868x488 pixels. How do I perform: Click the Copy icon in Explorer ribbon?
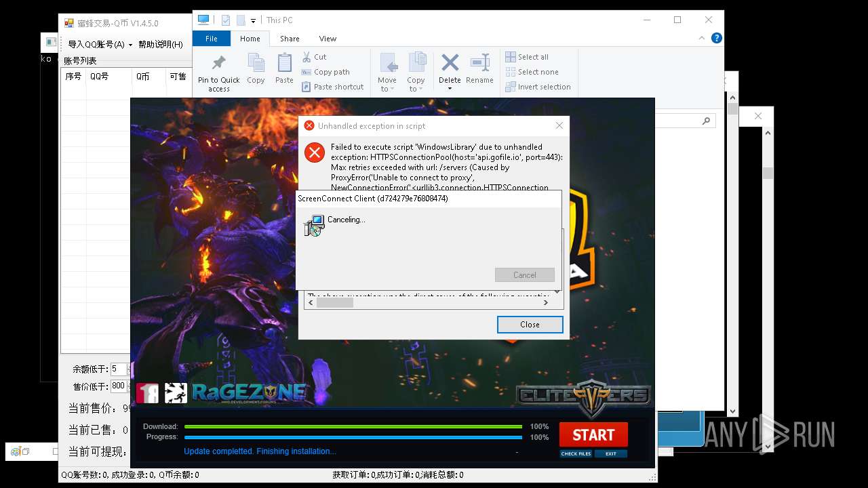(x=256, y=63)
